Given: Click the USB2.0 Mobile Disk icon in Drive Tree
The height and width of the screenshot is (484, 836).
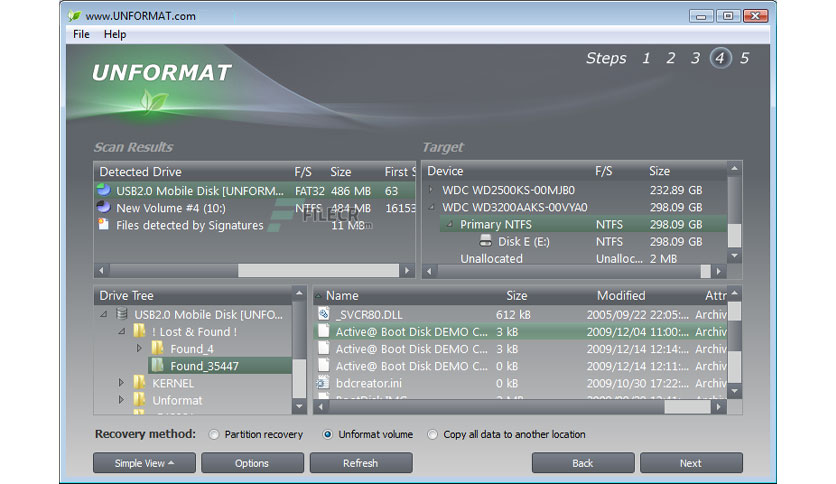Looking at the screenshot, I should coord(122,314).
